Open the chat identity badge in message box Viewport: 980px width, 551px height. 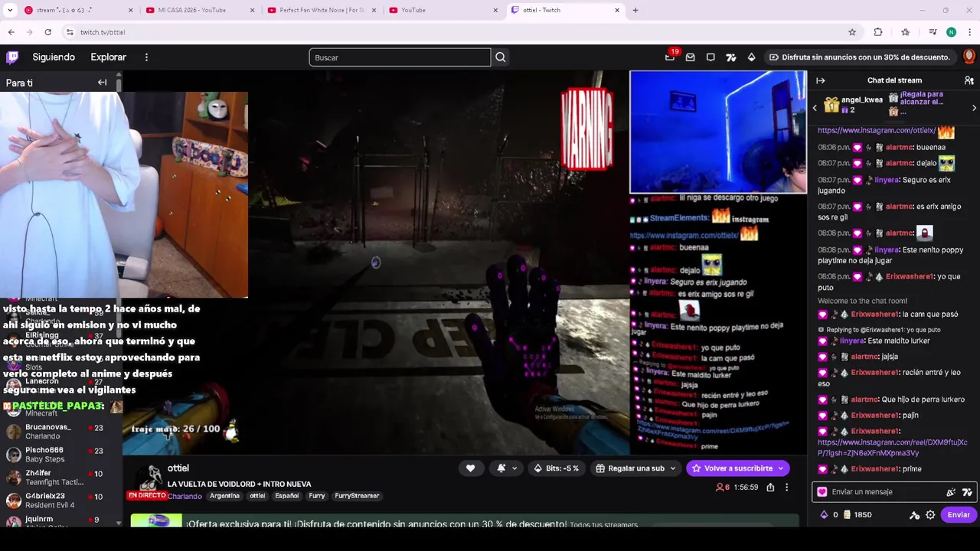tap(822, 492)
